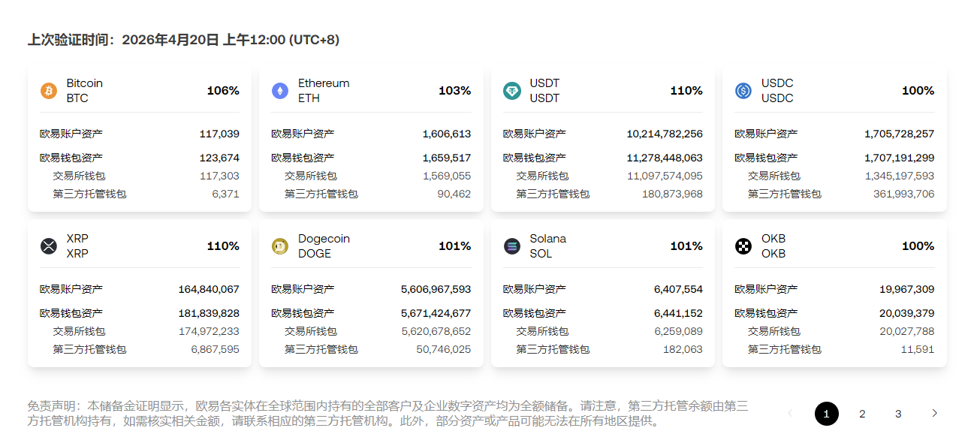Screen dimensions: 980x446
Task: Select the Ethereum 103% reserve ratio
Action: click(455, 91)
